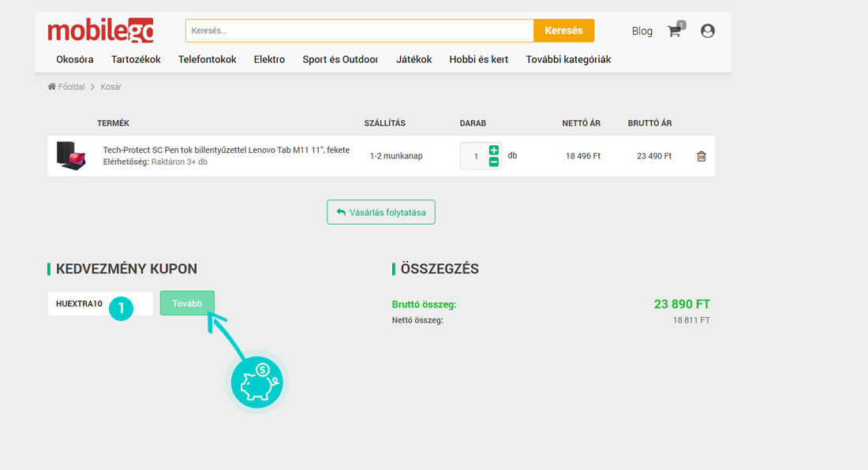Delete item with the trash icon
The height and width of the screenshot is (470, 868).
pos(702,156)
